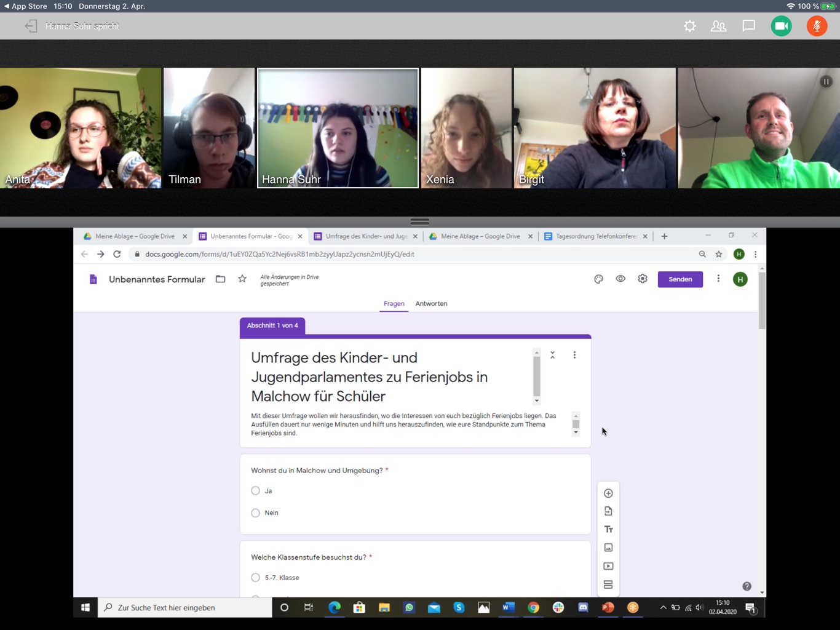Add title and description Tt icon
The width and height of the screenshot is (840, 630).
click(x=608, y=530)
